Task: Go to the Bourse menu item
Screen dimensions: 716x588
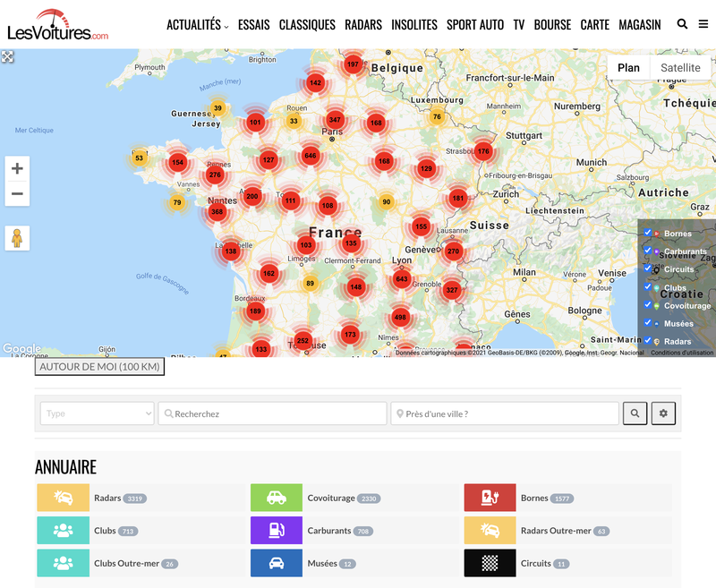Action: (552, 25)
